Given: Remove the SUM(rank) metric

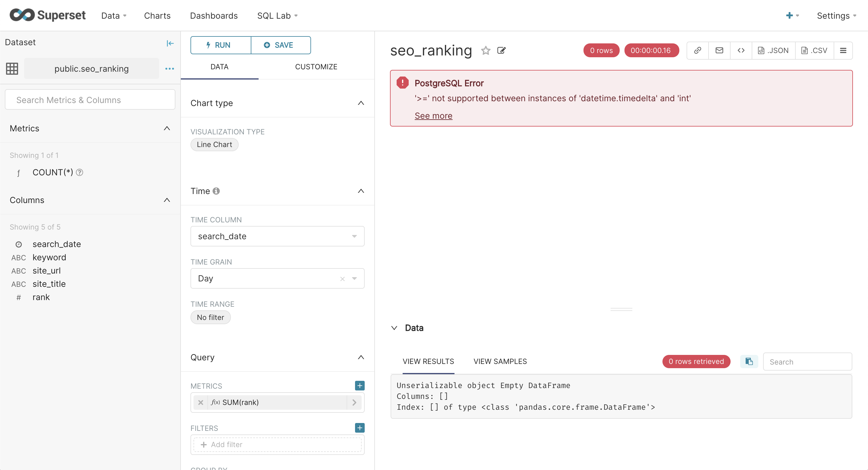Looking at the screenshot, I should 201,402.
